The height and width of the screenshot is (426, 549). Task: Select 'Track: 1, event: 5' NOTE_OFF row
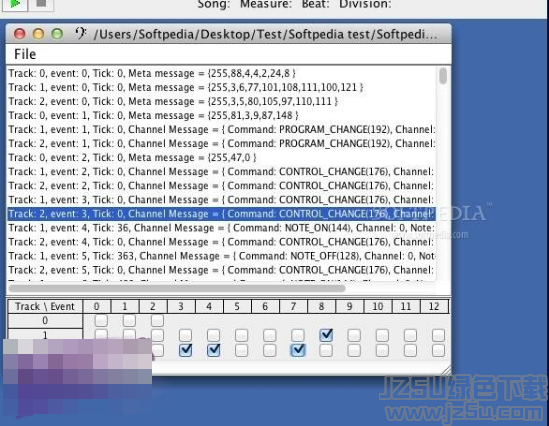(x=222, y=256)
